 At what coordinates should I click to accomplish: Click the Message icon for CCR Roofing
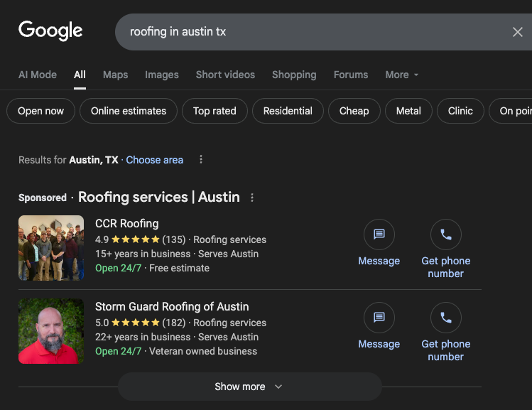[379, 234]
